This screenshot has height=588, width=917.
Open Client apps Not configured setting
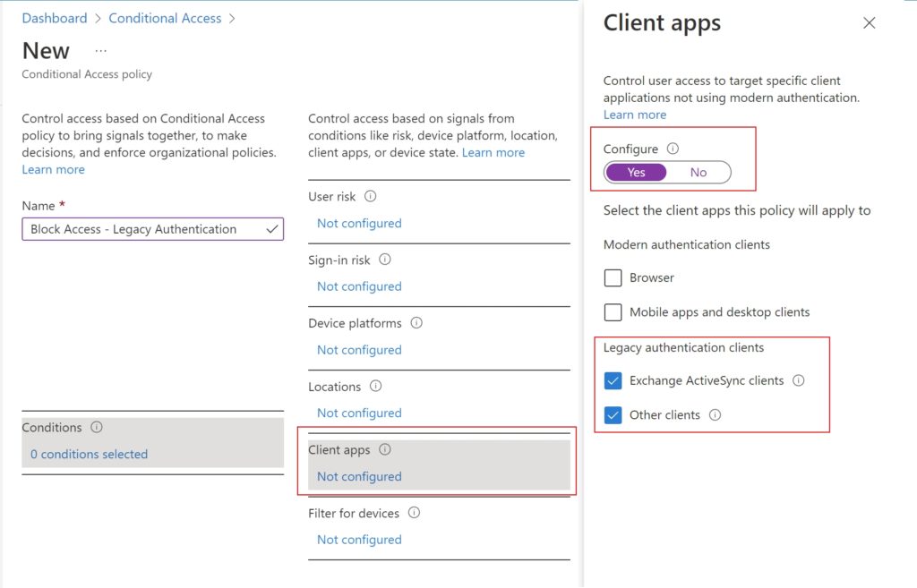pyautogui.click(x=359, y=476)
